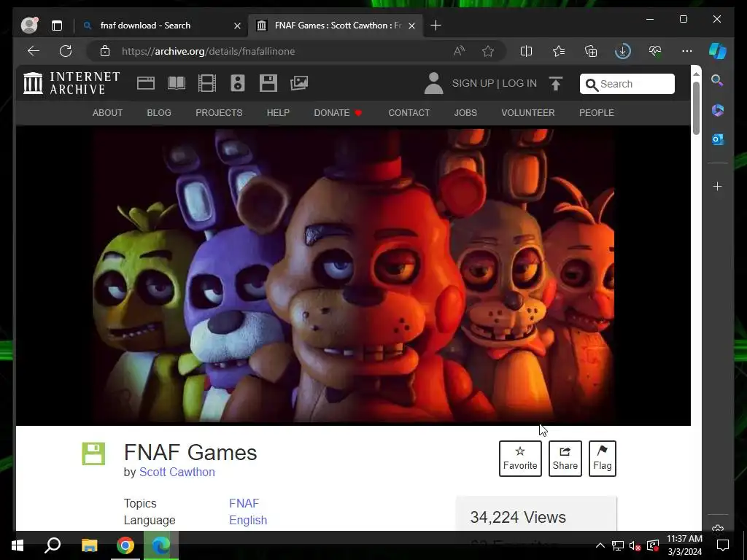The width and height of the screenshot is (747, 560).
Task: Open the FNAF topic link
Action: [244, 503]
